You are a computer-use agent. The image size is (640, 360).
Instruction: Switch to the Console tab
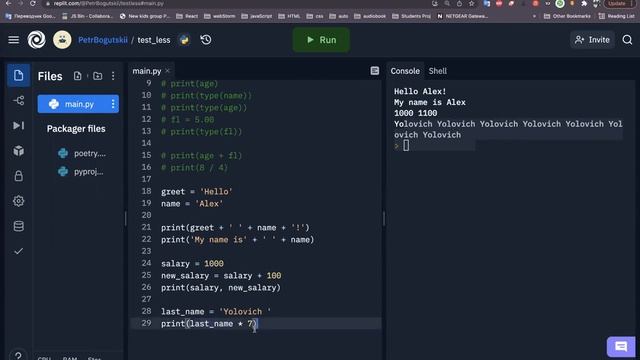pos(405,71)
